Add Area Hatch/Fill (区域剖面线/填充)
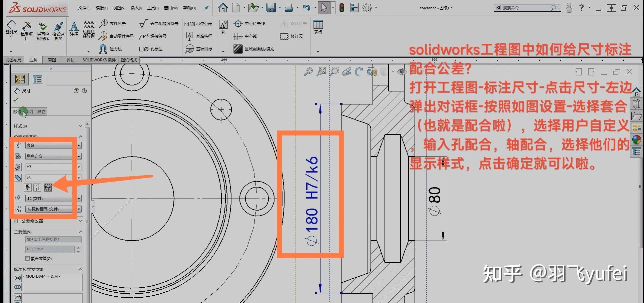 click(x=254, y=49)
